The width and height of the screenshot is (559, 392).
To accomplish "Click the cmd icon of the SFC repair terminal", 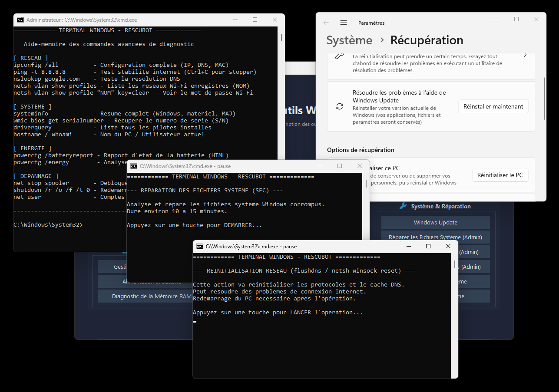I will 134,166.
